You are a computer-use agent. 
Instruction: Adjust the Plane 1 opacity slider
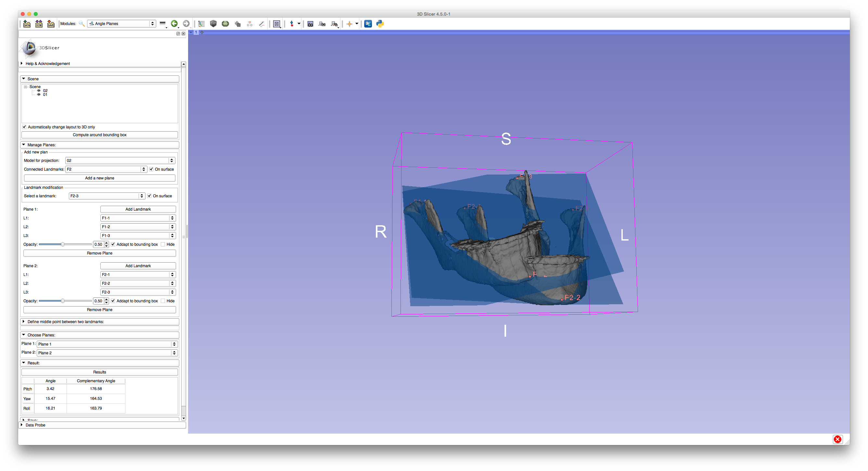tap(63, 244)
